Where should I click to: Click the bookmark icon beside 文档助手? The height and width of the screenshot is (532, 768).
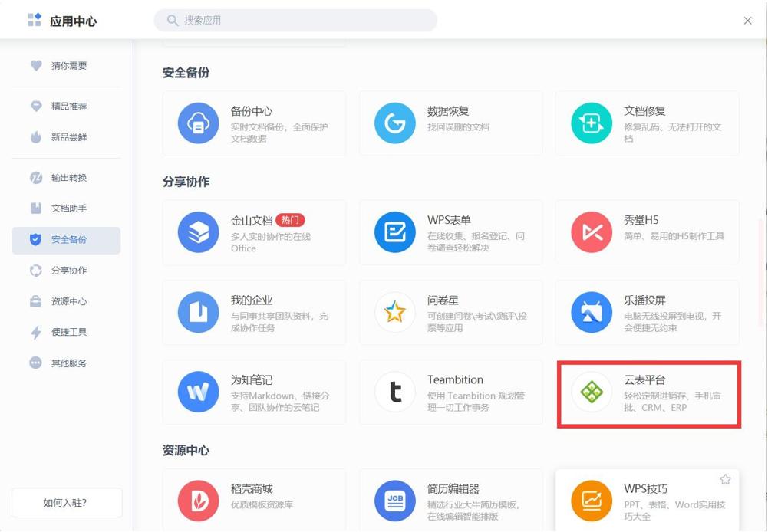(x=36, y=208)
